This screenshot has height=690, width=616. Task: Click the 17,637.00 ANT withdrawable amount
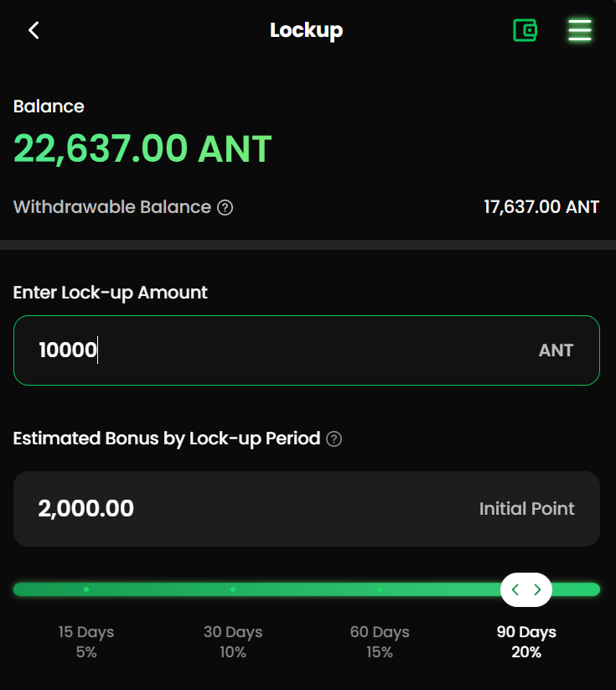(541, 207)
